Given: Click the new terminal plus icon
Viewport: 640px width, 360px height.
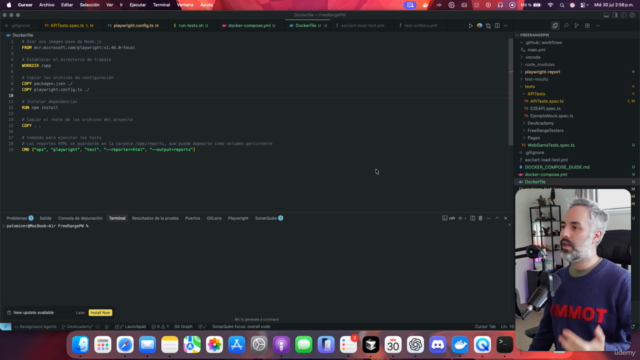Looking at the screenshot, I should [x=460, y=218].
